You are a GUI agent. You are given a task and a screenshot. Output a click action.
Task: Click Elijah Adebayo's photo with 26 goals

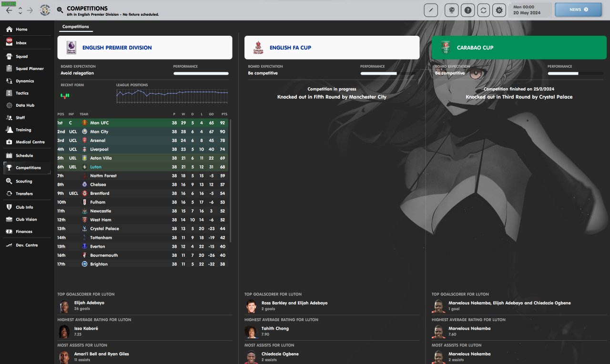[x=64, y=306]
